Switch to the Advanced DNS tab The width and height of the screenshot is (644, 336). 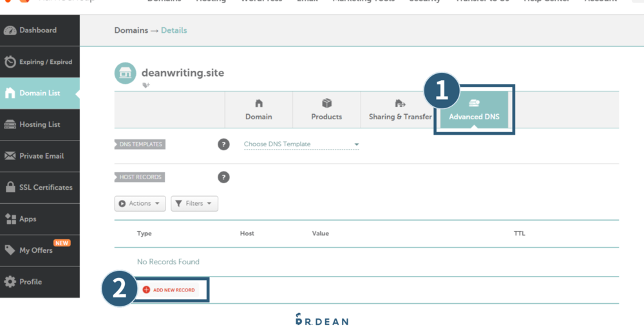tap(474, 110)
